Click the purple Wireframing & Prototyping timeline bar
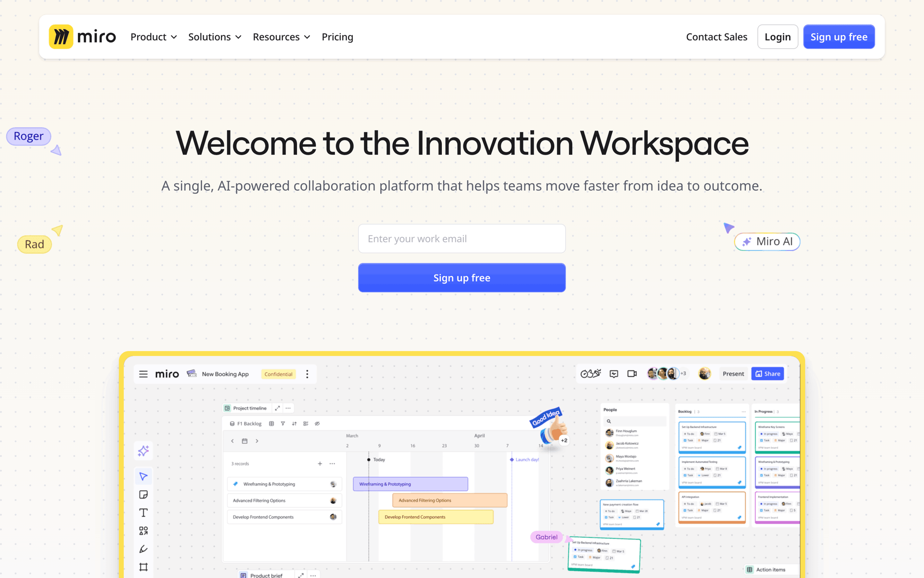Viewport: 924px width, 578px height. (411, 484)
